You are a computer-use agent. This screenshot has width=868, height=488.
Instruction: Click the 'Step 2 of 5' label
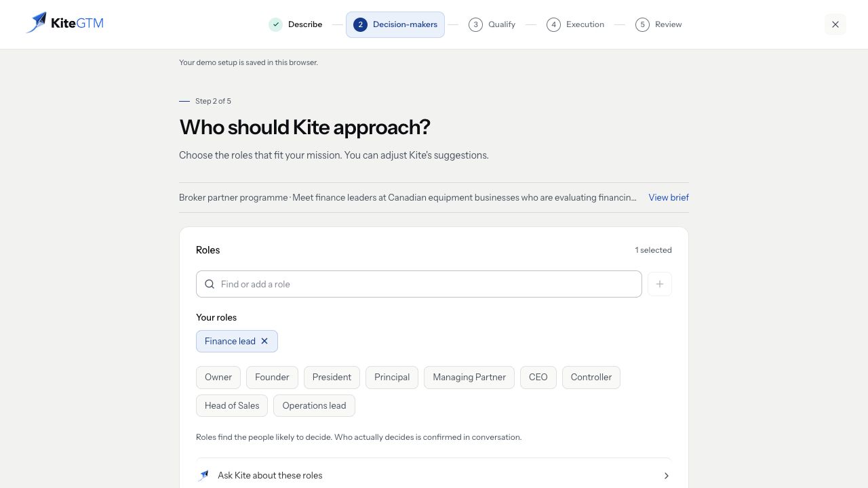coord(213,101)
